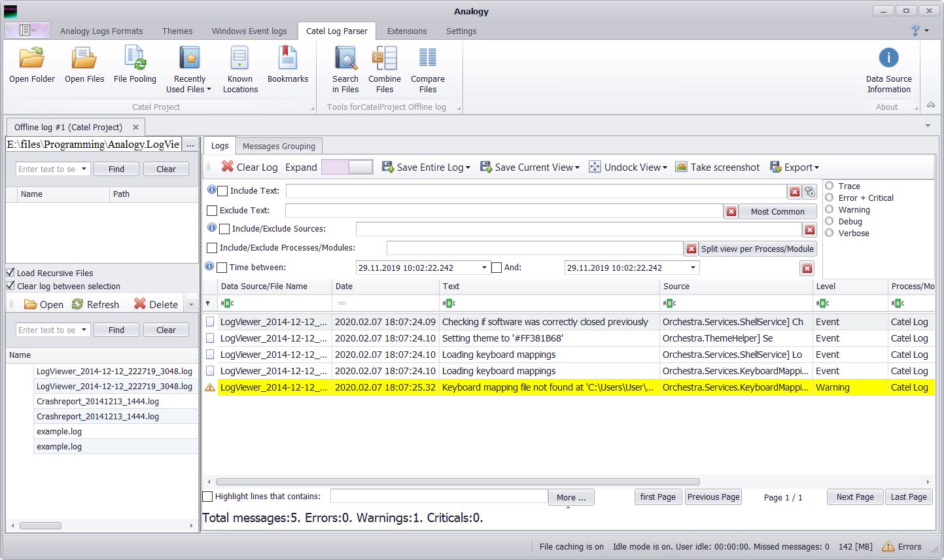The image size is (944, 560).
Task: Collapse the ribbon with the chevron
Action: [x=931, y=105]
